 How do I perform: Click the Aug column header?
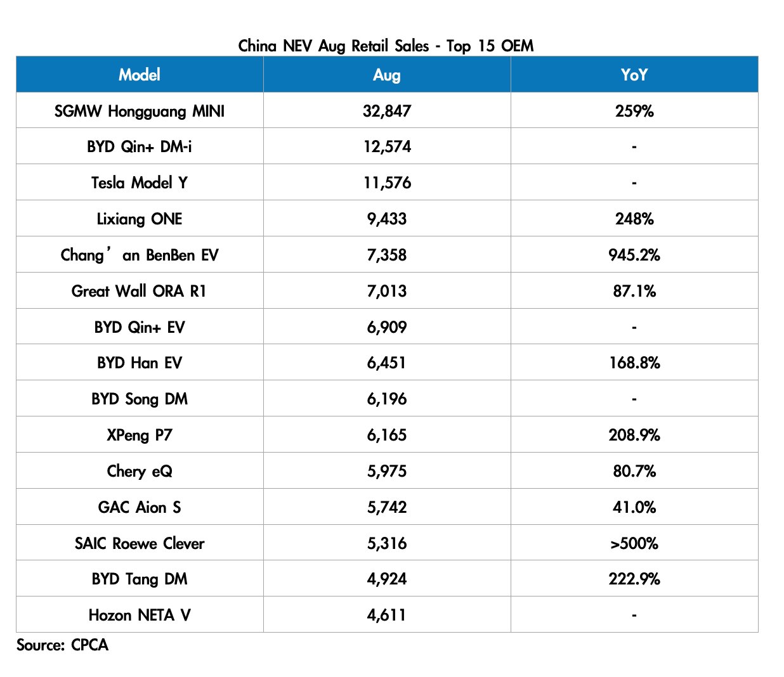pyautogui.click(x=386, y=75)
